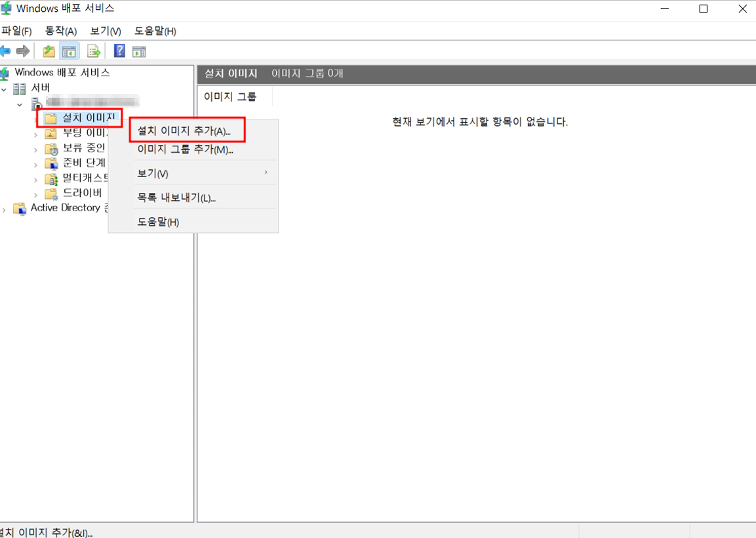Image resolution: width=756 pixels, height=538 pixels.
Task: Select the 보류 중인 folder icon
Action: click(51, 149)
